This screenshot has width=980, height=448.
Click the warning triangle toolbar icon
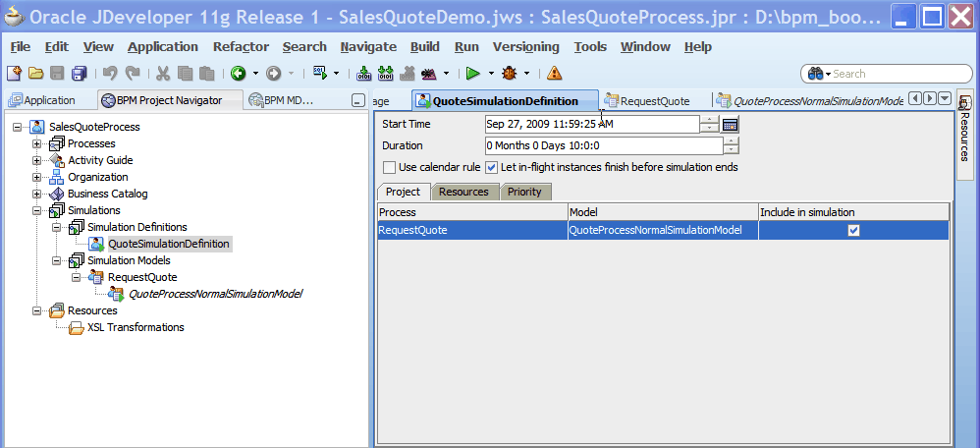coord(555,74)
